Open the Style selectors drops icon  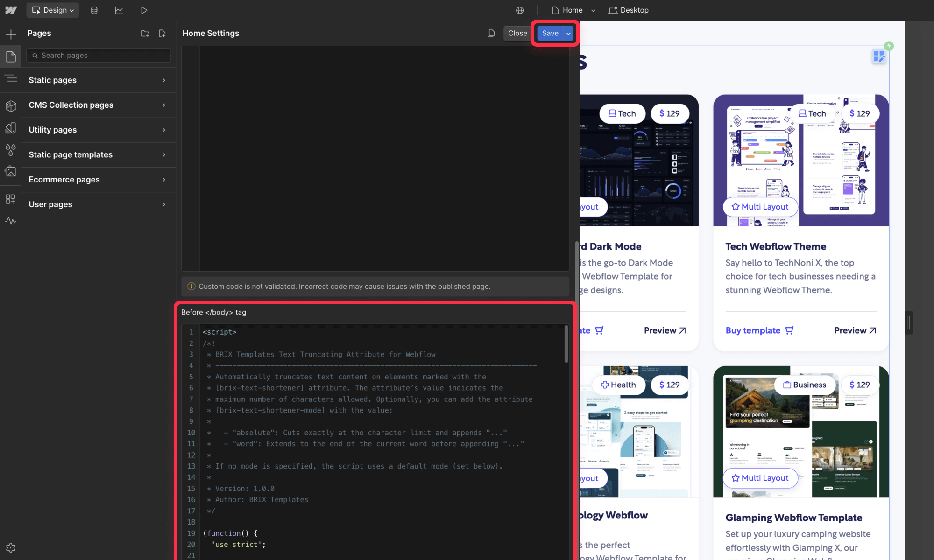click(x=11, y=150)
